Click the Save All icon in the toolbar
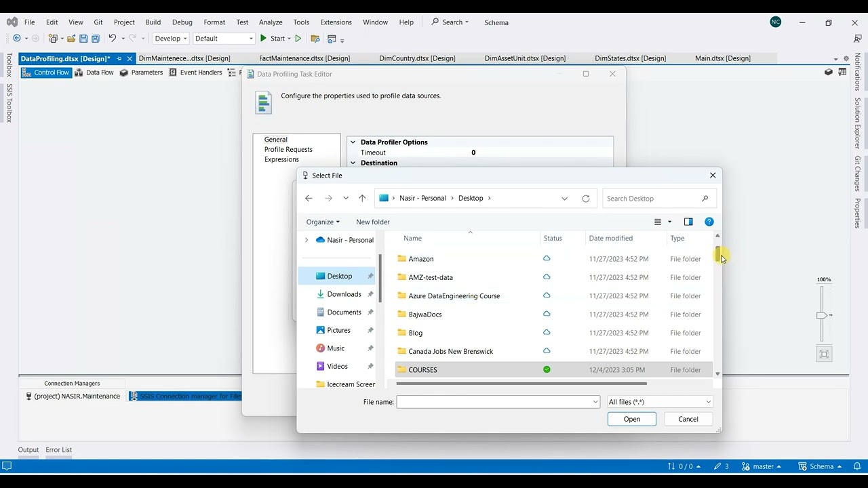Screen dimensions: 868x488 (x=96, y=39)
